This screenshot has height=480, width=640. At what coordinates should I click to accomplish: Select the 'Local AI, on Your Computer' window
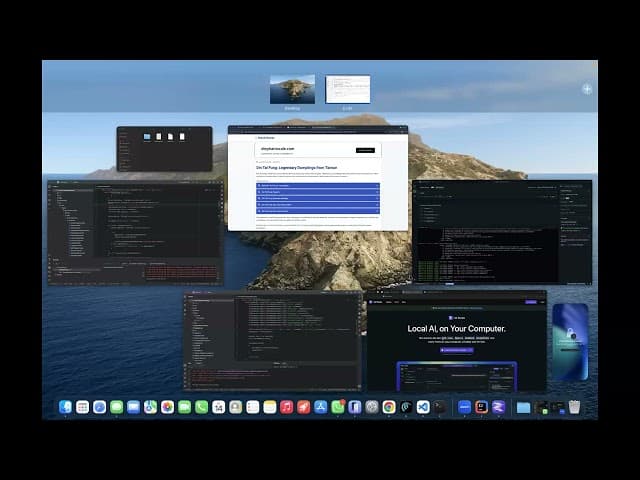click(x=456, y=340)
